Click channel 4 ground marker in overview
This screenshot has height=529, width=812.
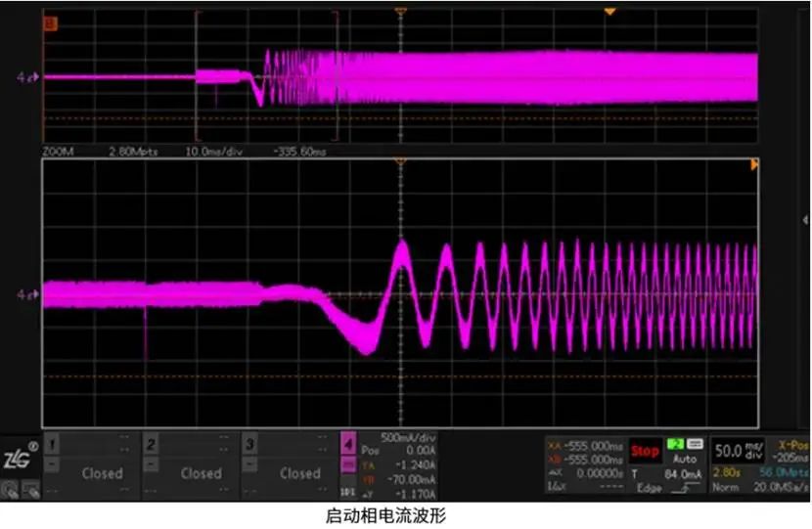coord(27,77)
